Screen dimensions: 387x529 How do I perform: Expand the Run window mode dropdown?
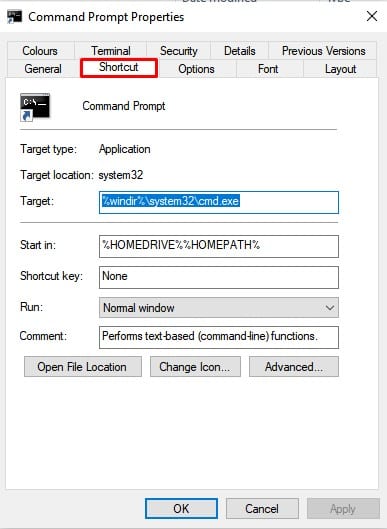click(219, 307)
